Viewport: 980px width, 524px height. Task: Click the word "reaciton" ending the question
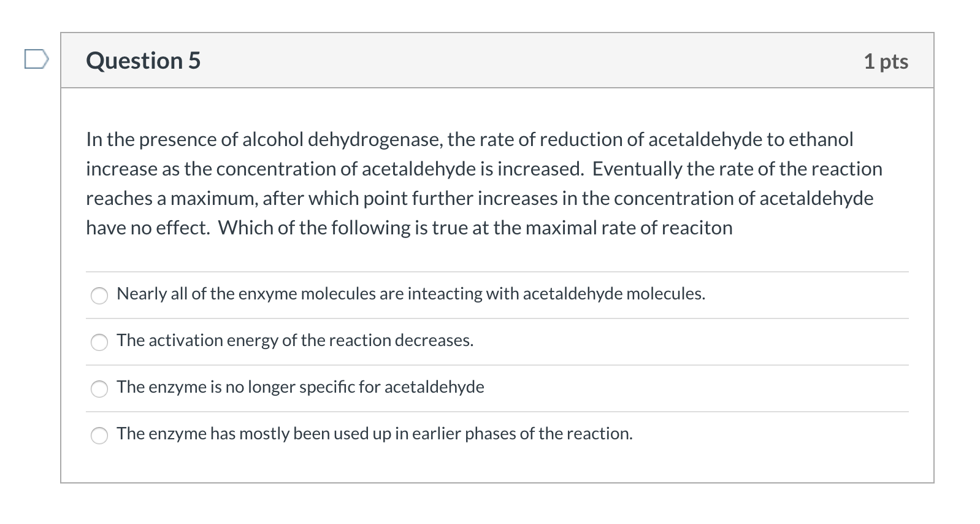point(697,228)
